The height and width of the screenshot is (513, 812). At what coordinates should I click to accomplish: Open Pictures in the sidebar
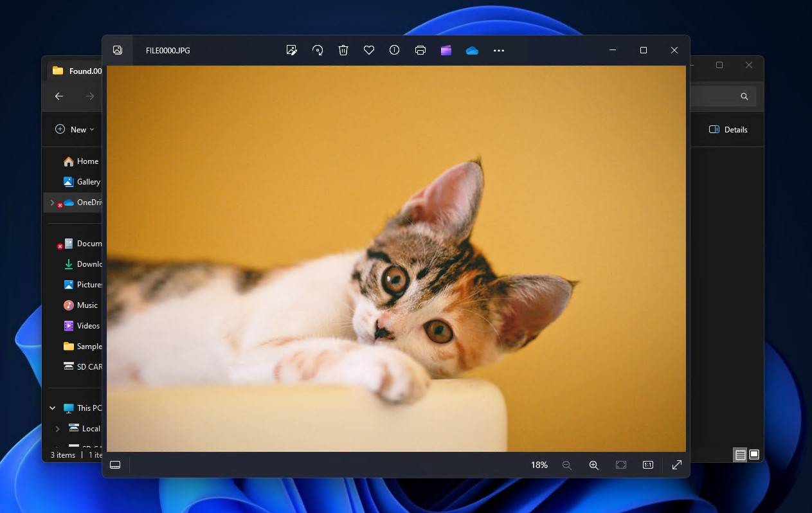pyautogui.click(x=82, y=285)
